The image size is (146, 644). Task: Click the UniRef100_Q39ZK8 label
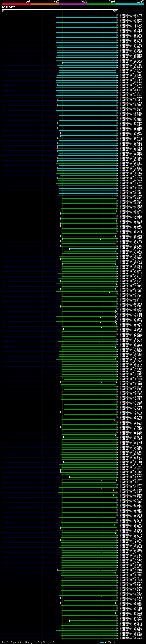click(x=131, y=206)
